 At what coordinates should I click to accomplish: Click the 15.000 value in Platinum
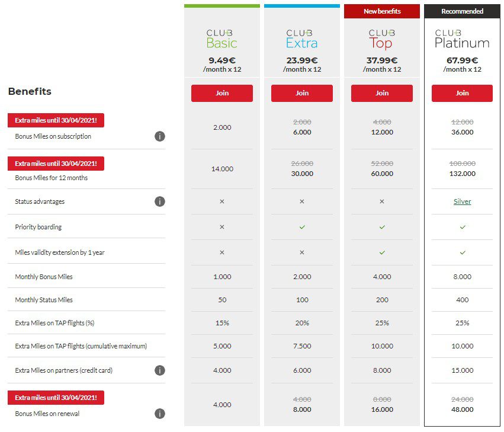coord(462,370)
